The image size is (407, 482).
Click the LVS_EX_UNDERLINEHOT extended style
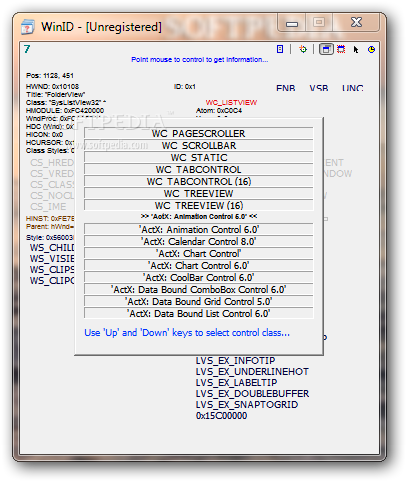[252, 372]
